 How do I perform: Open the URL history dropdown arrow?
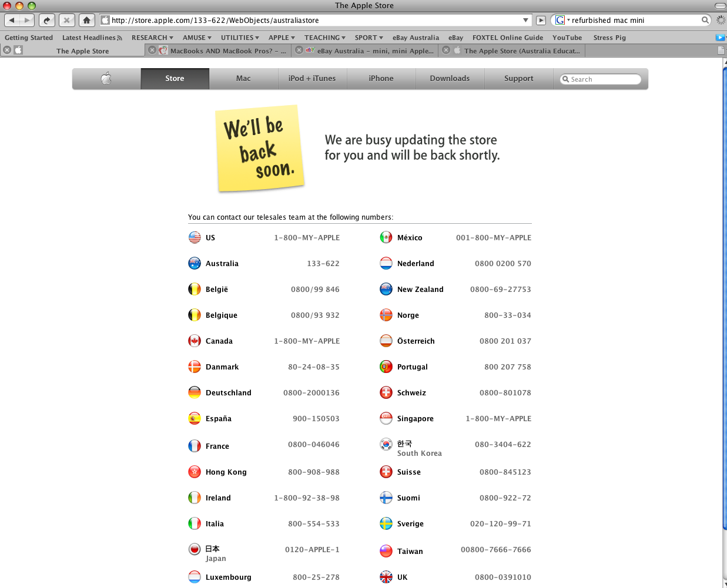(x=525, y=20)
